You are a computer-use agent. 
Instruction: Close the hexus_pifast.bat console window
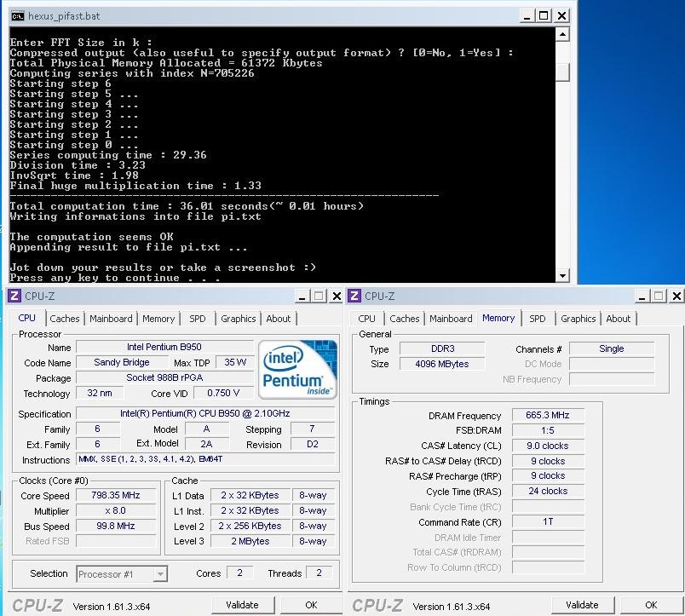click(561, 16)
